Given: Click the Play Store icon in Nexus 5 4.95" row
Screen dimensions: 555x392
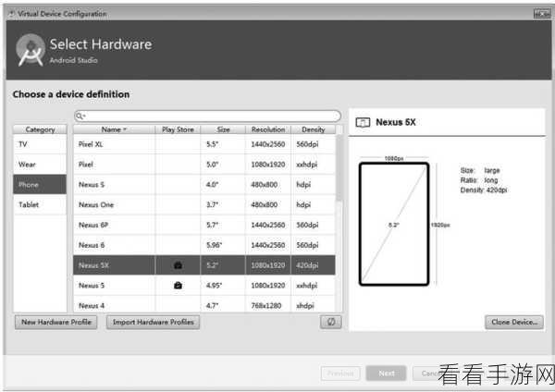Looking at the screenshot, I should tap(178, 285).
